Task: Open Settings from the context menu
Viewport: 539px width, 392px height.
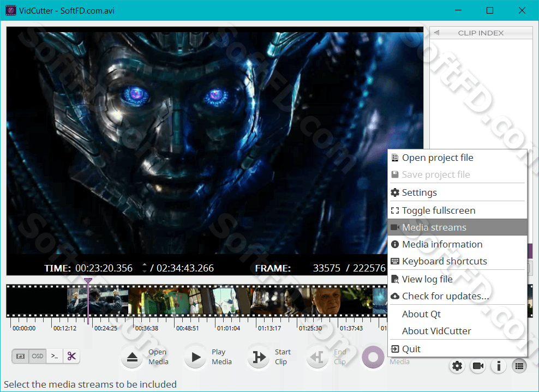Action: (457, 192)
